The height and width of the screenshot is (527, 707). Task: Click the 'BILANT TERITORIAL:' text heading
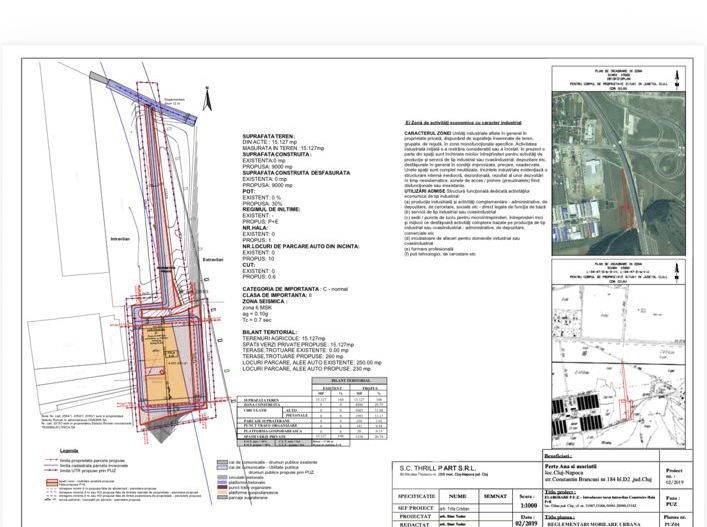(270, 332)
